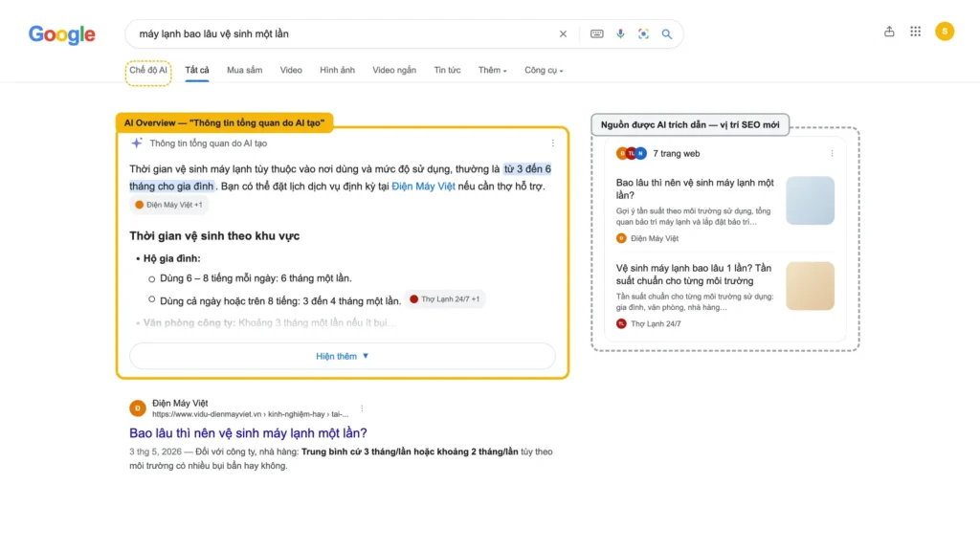Open the account avatar labeled S
The width and height of the screenshot is (980, 551).
[x=945, y=32]
